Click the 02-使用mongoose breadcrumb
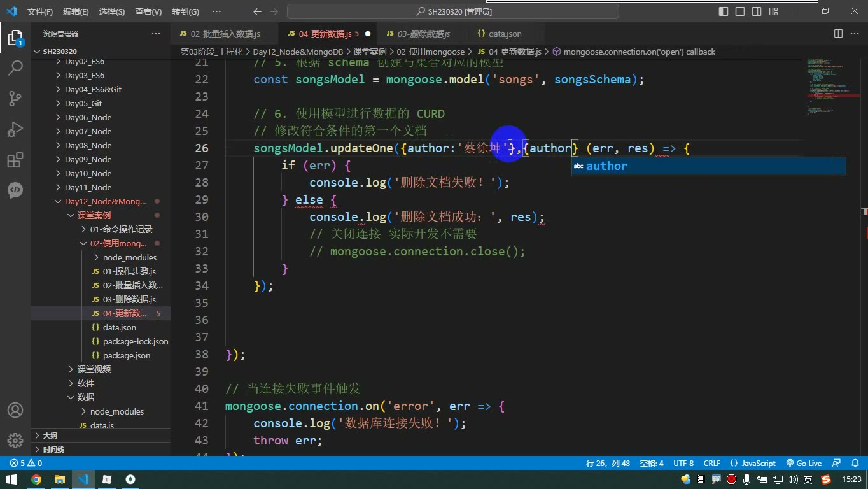This screenshot has height=489, width=868. [431, 52]
